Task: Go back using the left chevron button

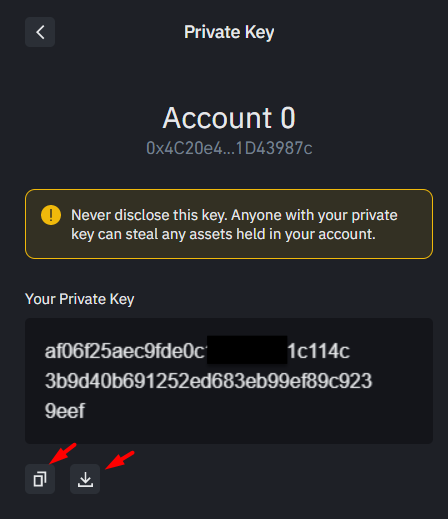Action: [40, 32]
